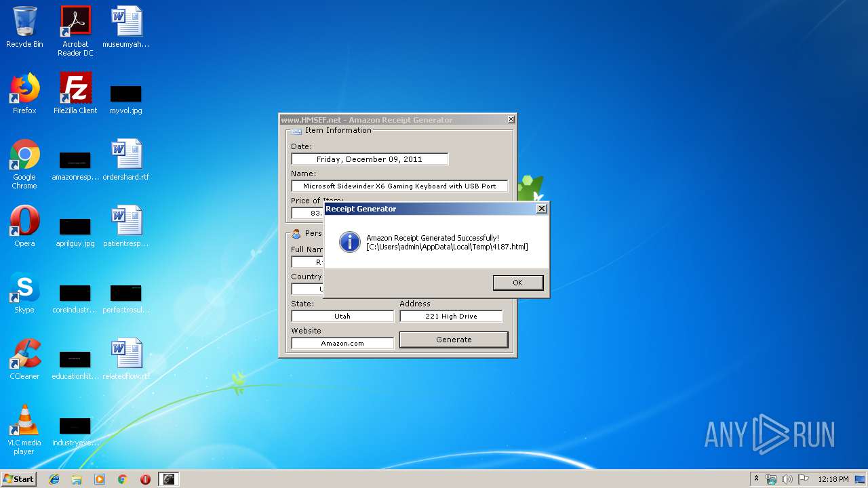
Task: Click the info icon in the dialog
Action: pyautogui.click(x=349, y=241)
